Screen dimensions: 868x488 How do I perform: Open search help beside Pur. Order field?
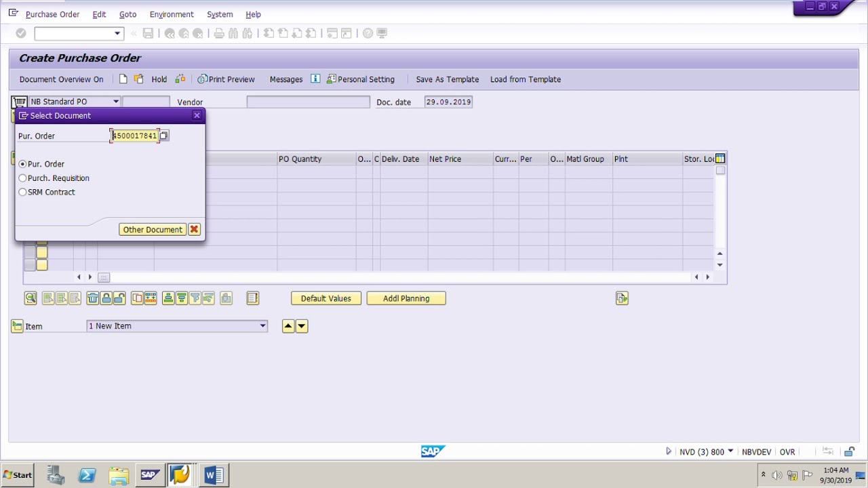(x=163, y=136)
